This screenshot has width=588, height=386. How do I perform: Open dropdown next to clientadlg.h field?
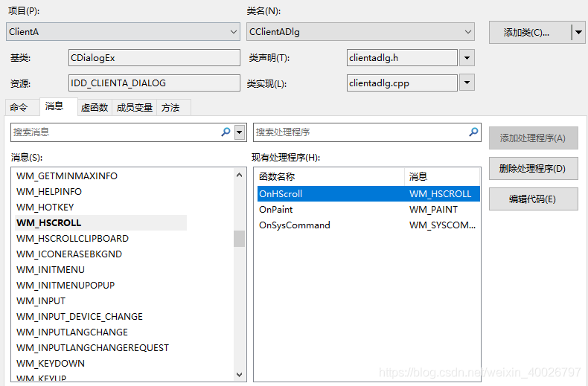point(467,58)
